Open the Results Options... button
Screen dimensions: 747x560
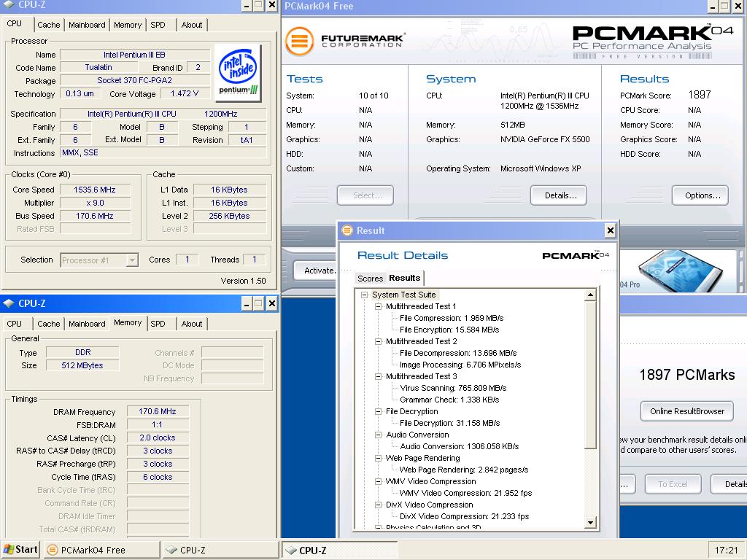point(700,195)
